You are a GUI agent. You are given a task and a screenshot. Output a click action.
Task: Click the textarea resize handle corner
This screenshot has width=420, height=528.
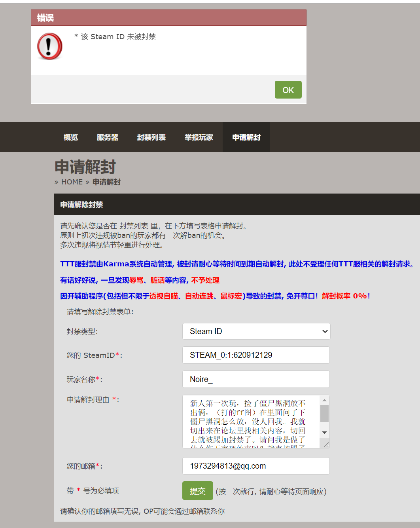[x=326, y=445]
